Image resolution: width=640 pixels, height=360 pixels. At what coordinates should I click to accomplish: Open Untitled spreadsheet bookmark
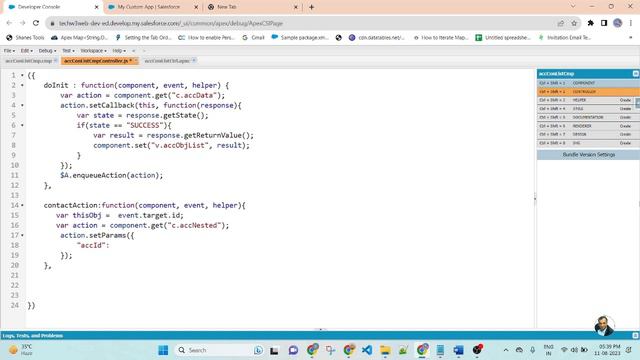[503, 38]
